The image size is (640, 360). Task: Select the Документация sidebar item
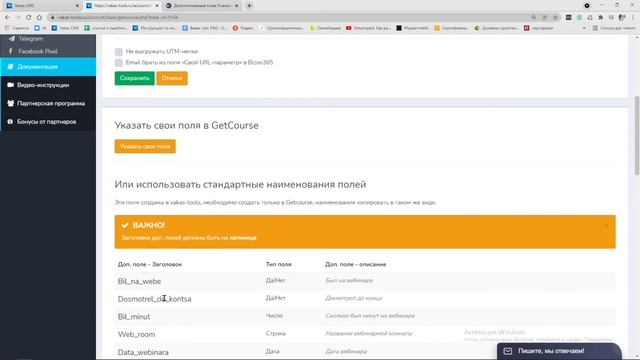click(48, 67)
